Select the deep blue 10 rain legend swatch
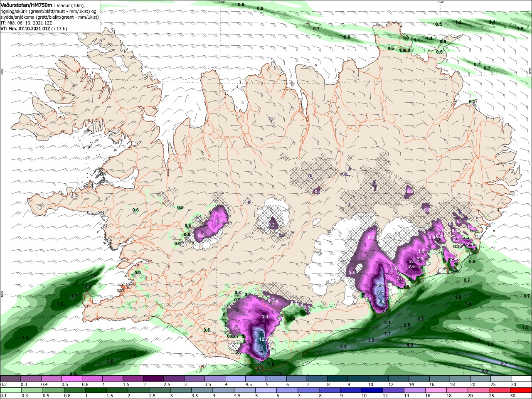Screen dimensions: 532x399 [372, 390]
